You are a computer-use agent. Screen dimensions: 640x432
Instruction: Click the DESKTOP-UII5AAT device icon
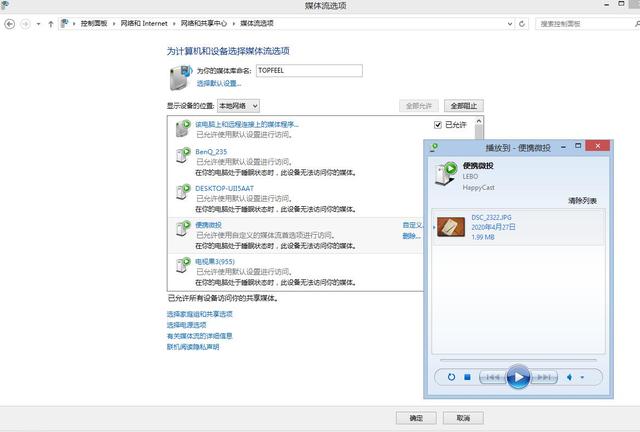[x=183, y=192]
